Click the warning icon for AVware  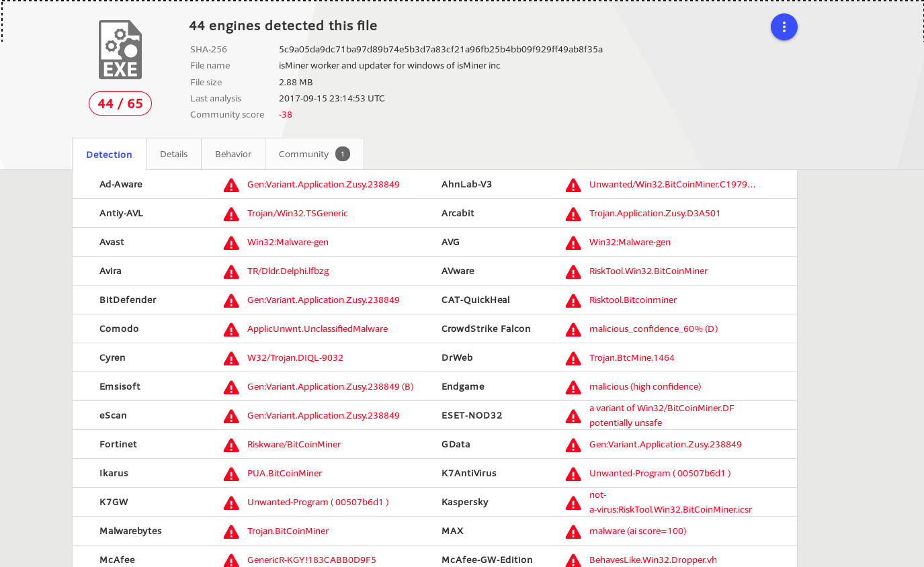tap(573, 271)
